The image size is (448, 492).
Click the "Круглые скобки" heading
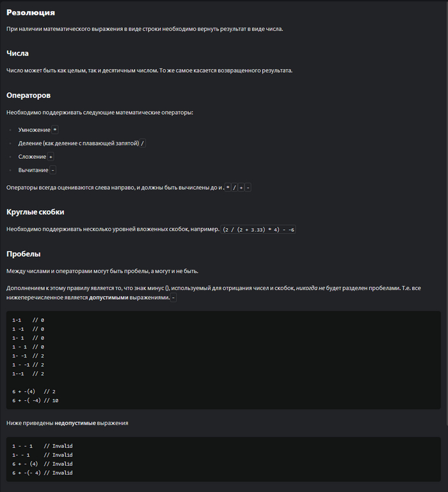point(35,212)
